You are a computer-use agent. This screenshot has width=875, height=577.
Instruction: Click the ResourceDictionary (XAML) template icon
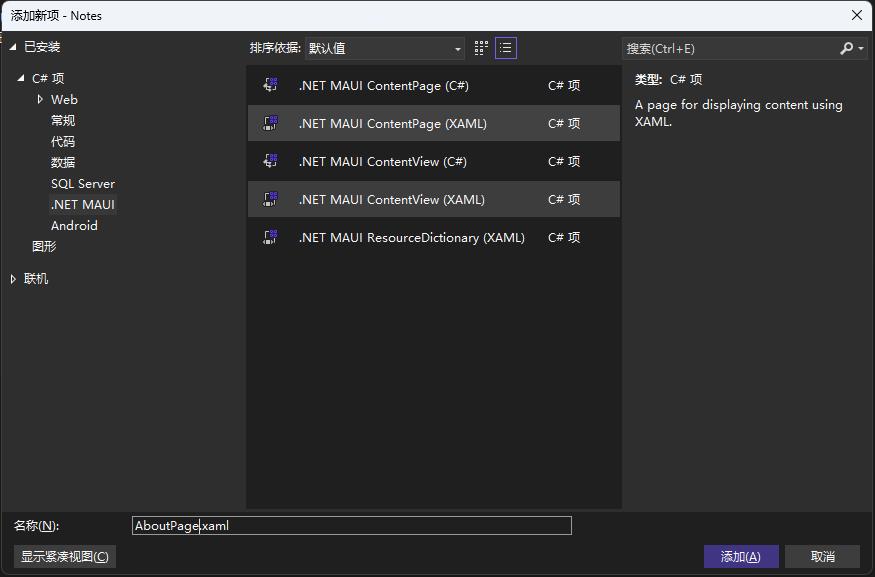coord(271,237)
